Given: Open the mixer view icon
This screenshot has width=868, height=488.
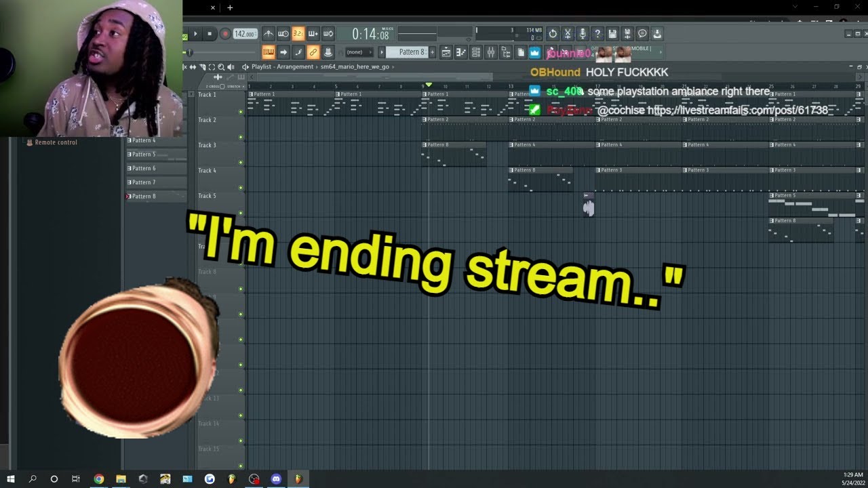Looking at the screenshot, I should (x=491, y=52).
